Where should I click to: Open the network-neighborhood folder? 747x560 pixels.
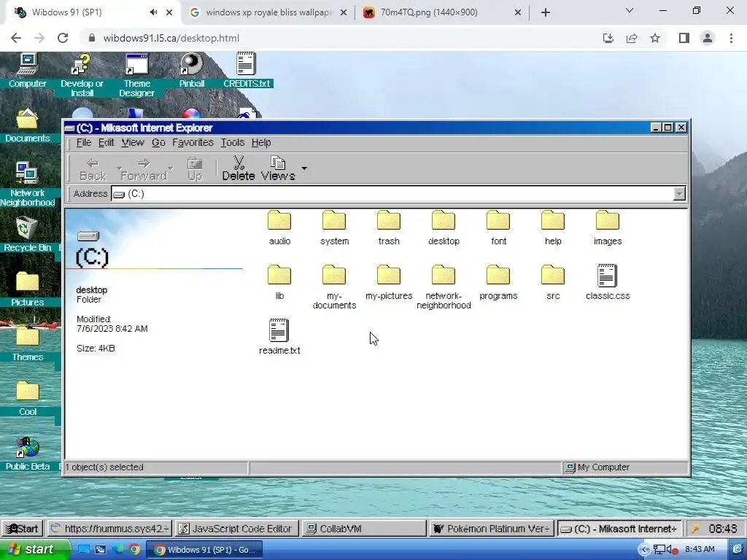point(444,287)
